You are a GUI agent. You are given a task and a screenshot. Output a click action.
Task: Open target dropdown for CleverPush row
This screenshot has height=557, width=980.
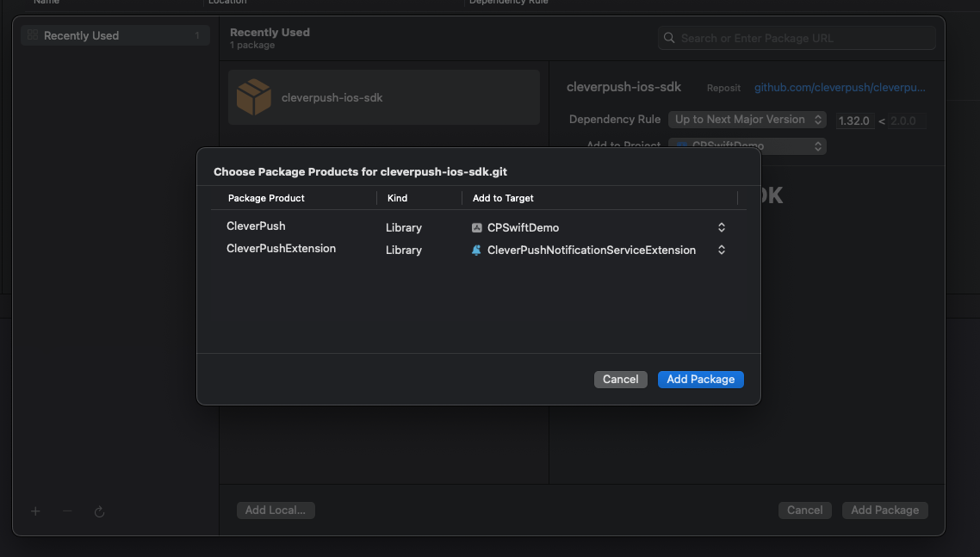[x=722, y=227]
